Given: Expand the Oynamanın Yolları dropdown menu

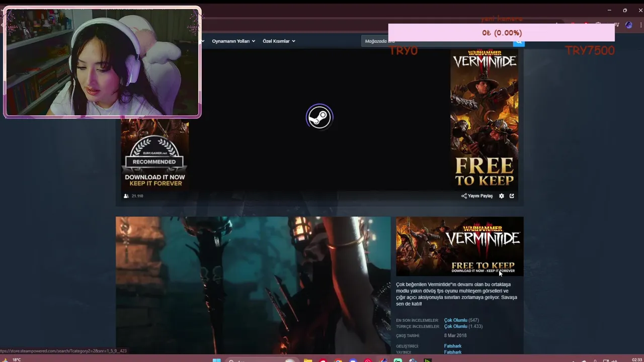Looking at the screenshot, I should pos(233,41).
